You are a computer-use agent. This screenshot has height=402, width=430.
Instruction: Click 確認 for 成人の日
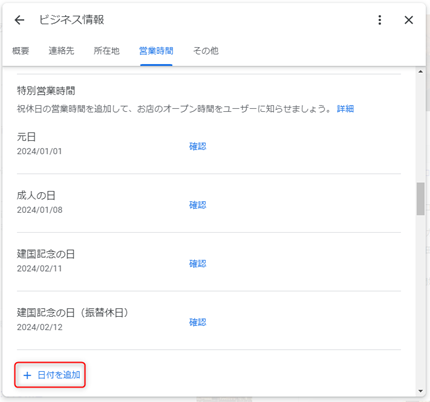[x=198, y=205]
